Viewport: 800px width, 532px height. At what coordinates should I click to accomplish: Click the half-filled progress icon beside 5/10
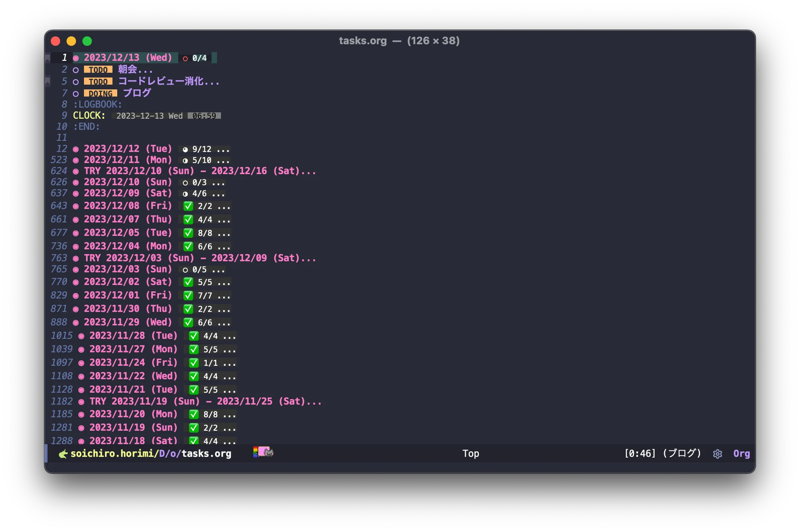[185, 161]
